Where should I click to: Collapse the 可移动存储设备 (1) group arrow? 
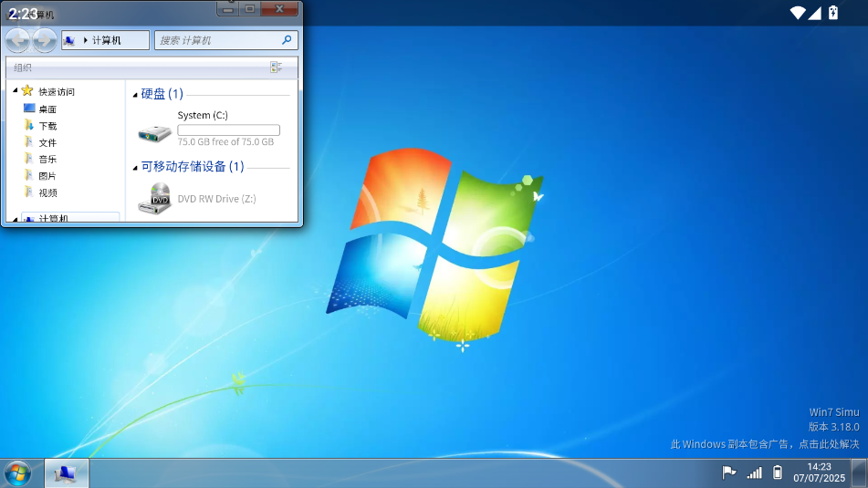(x=135, y=168)
